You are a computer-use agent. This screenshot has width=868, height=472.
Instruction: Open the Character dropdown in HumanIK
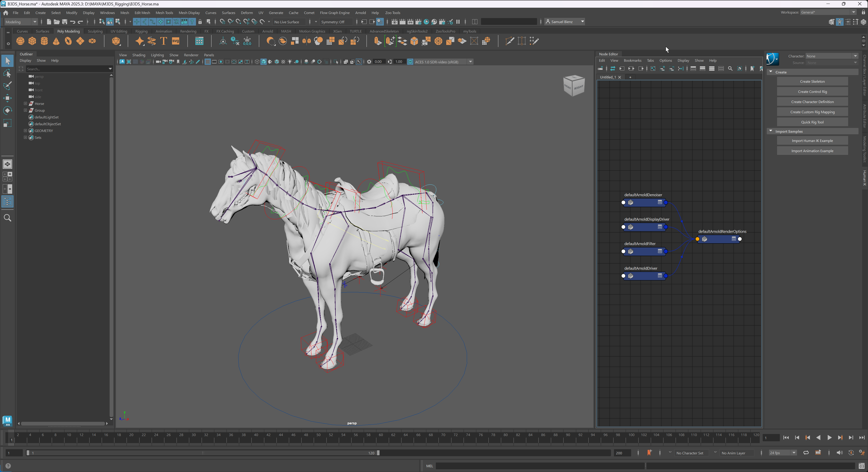[x=831, y=56]
